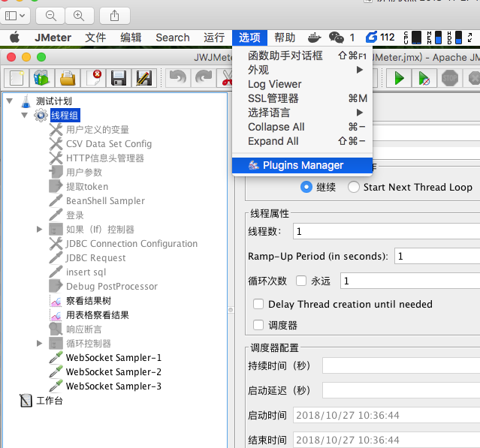Click the Cut scissors icon
This screenshot has height=448, width=480.
226,78
